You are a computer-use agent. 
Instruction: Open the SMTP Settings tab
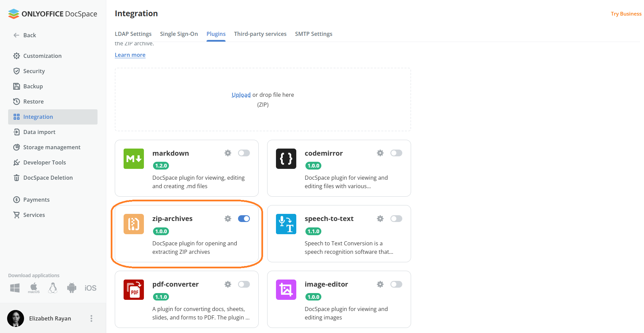(x=313, y=34)
